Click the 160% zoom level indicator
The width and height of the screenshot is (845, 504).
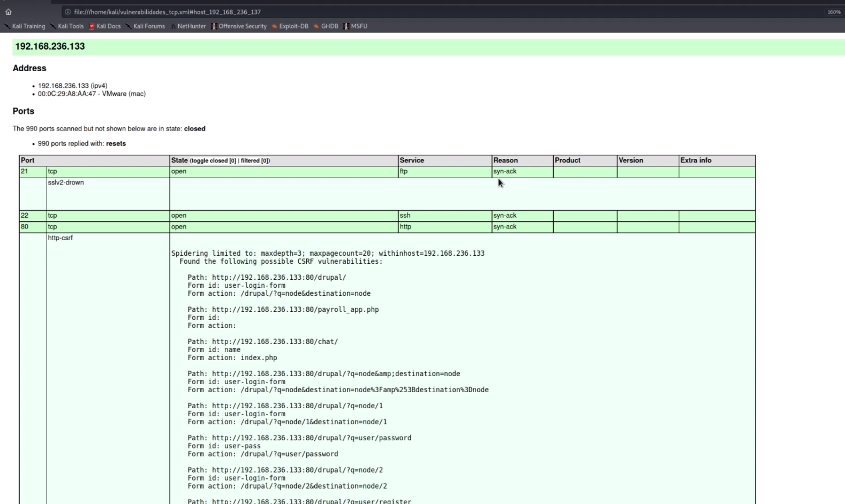834,12
